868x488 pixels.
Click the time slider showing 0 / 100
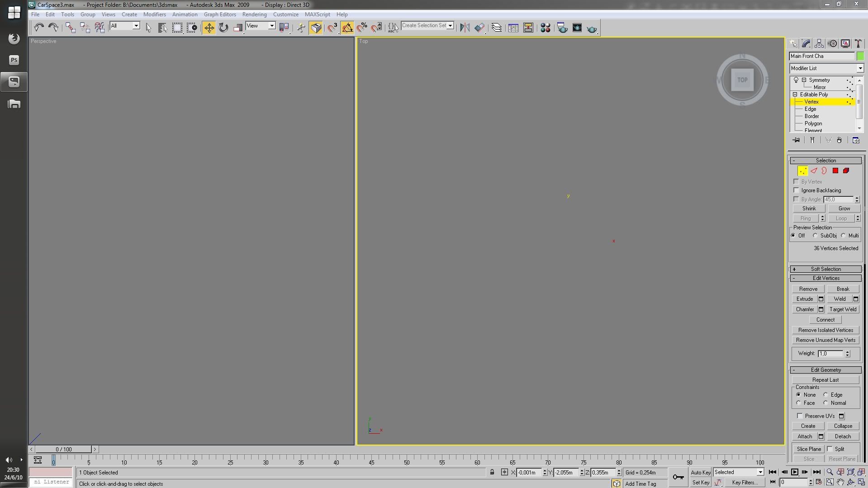(x=64, y=449)
